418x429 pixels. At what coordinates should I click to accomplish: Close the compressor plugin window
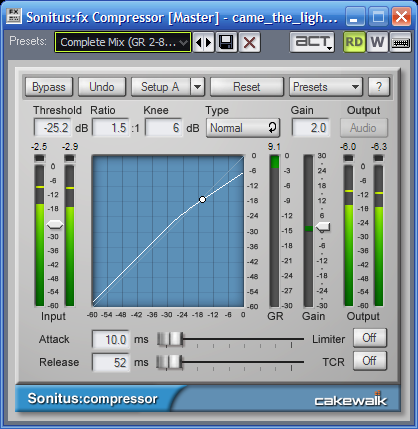[401, 16]
